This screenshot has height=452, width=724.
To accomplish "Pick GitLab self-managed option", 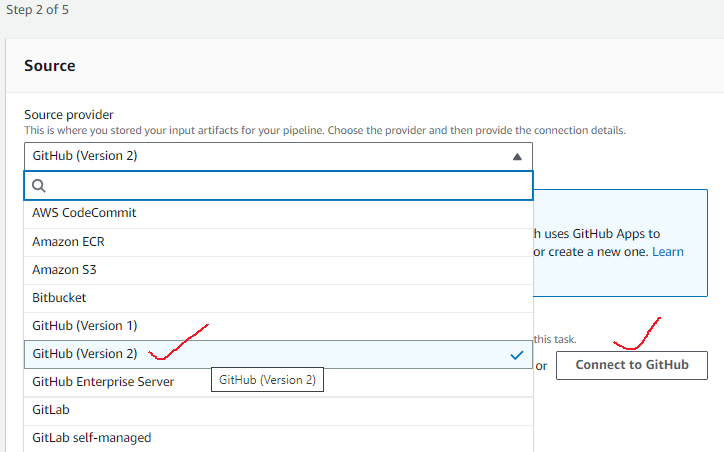I will [x=278, y=438].
